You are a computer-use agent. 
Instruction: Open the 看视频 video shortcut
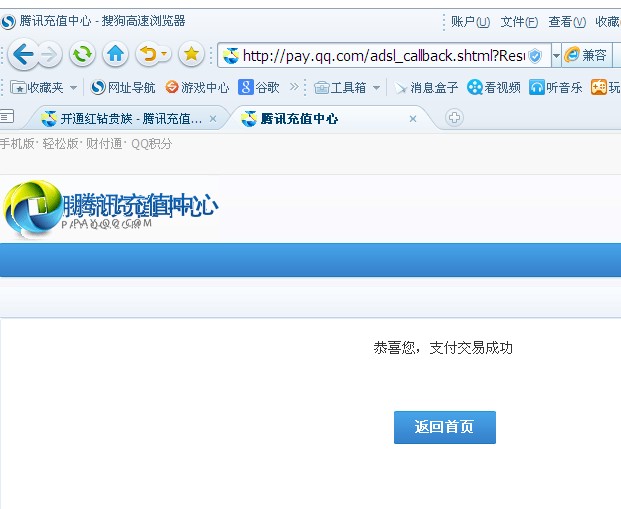(494, 88)
